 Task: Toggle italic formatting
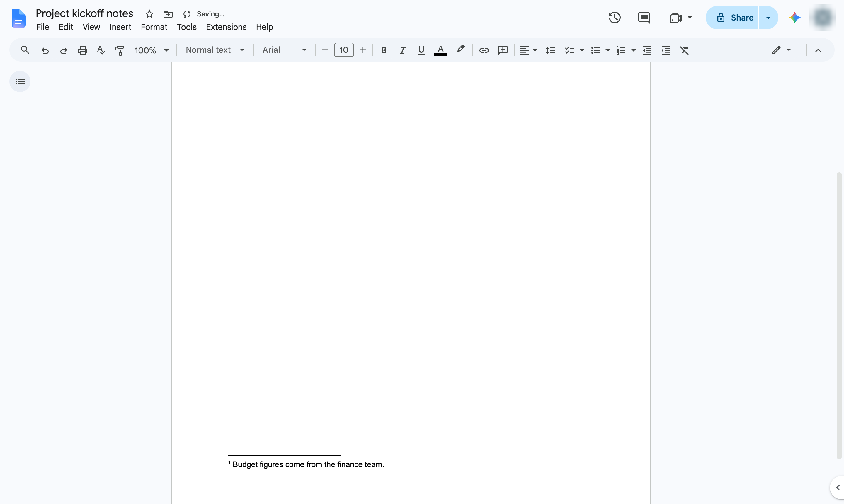click(402, 50)
